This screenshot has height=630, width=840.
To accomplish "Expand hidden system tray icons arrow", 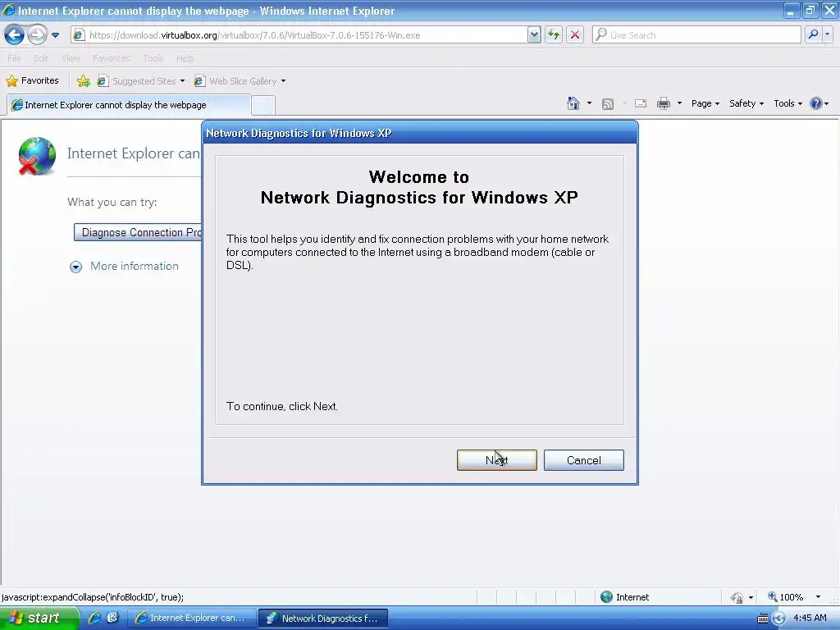I will [x=778, y=619].
